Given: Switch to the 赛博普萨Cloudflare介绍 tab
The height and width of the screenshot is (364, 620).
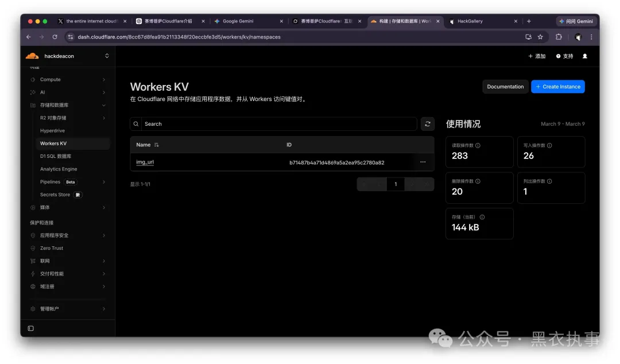Looking at the screenshot, I should coord(167,21).
